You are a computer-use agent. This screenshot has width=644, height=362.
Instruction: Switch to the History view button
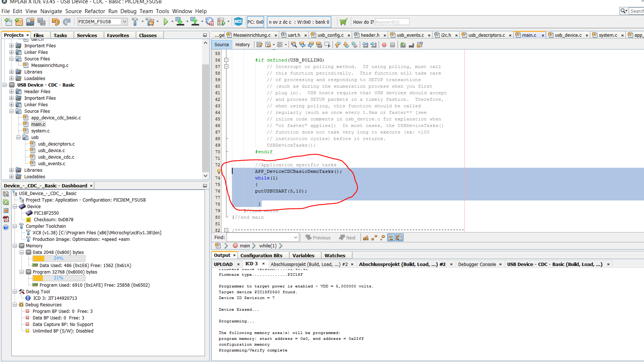tap(242, 45)
